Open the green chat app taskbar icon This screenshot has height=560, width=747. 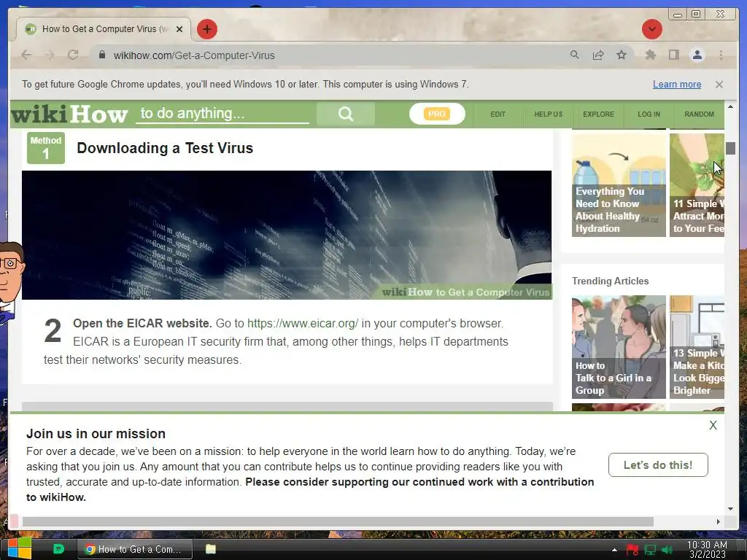coord(58,549)
